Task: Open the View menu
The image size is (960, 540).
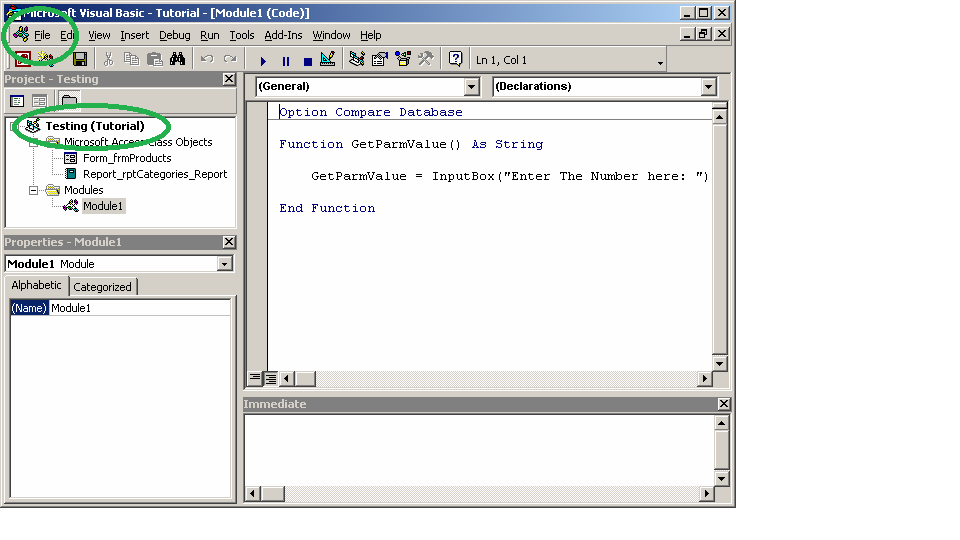Action: click(99, 35)
